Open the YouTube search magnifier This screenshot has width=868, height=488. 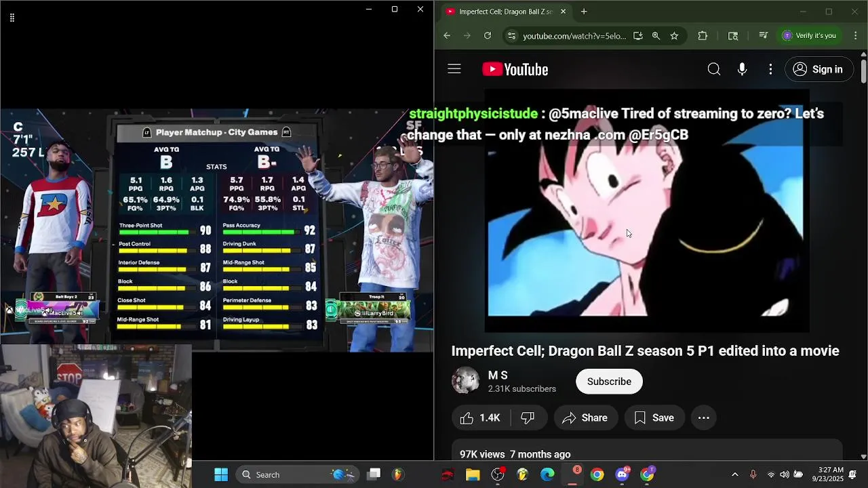point(714,69)
